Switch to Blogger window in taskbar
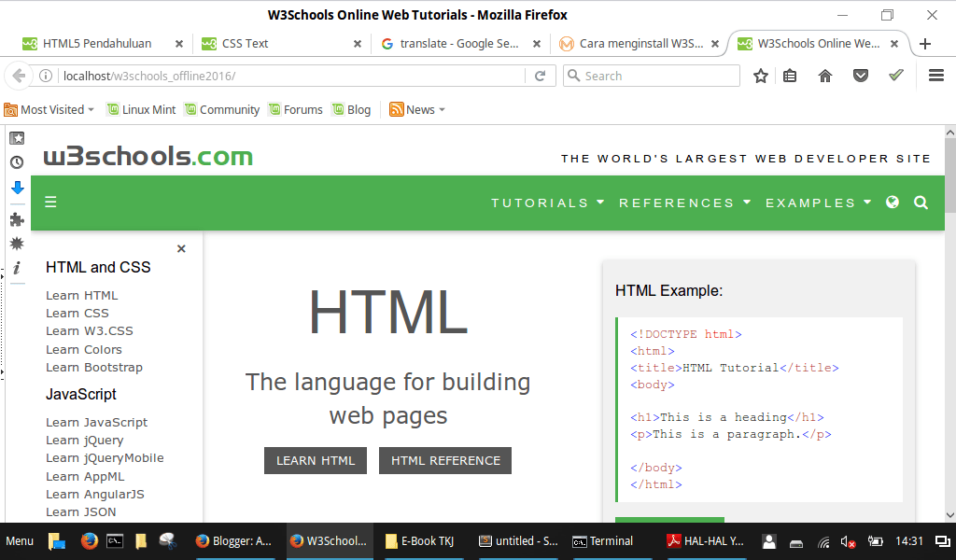Screen dimensions: 956x560 (x=234, y=541)
